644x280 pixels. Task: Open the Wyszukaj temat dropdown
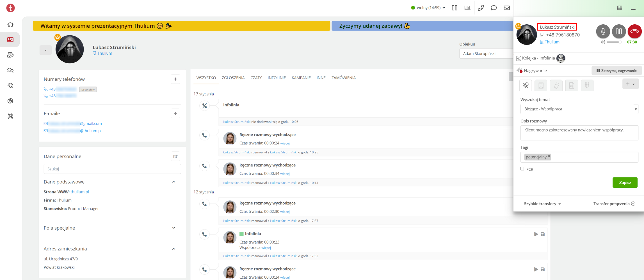click(x=579, y=109)
